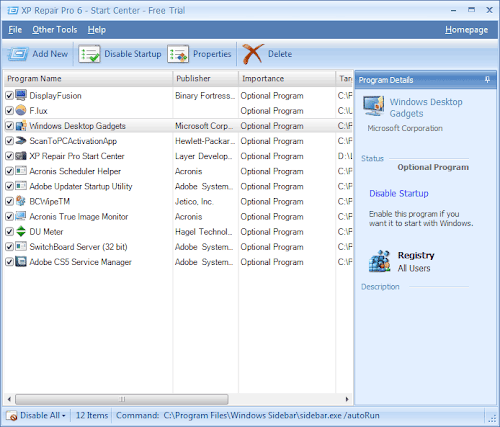This screenshot has height=427, width=500.
Task: Click the Add New button label
Action: tap(50, 54)
